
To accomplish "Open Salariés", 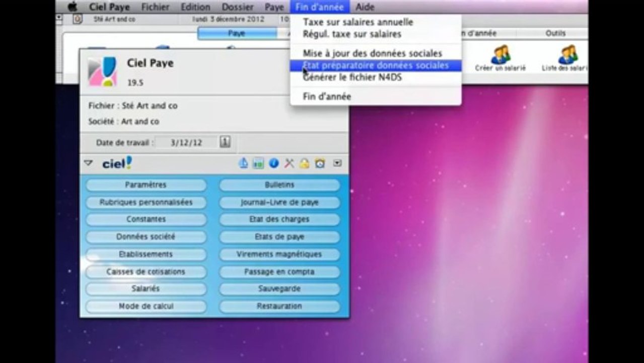I will (x=146, y=289).
